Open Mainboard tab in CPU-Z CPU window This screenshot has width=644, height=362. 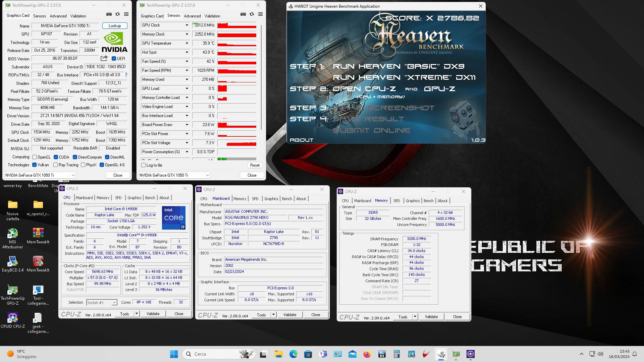84,198
